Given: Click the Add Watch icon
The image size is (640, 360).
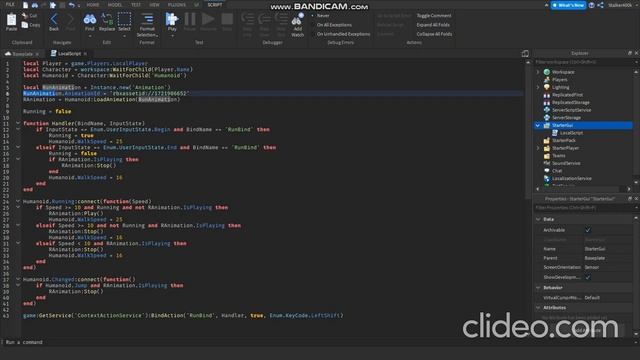Looking at the screenshot, I should (298, 20).
